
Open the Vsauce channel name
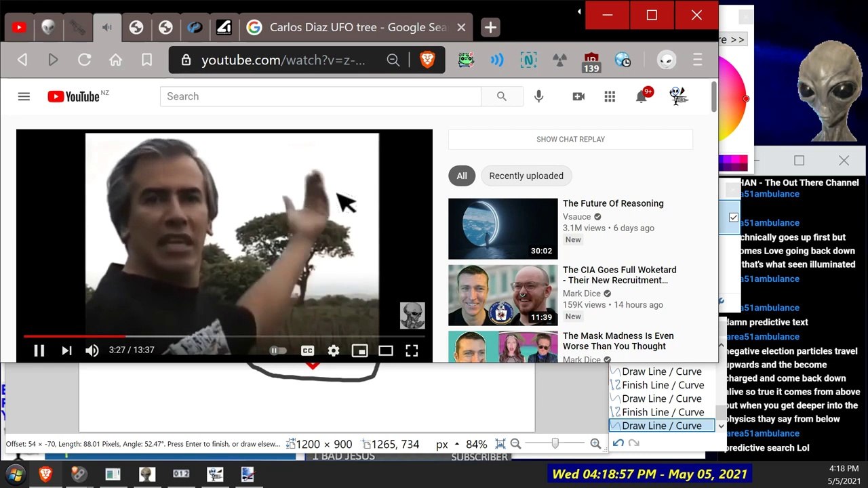click(576, 217)
